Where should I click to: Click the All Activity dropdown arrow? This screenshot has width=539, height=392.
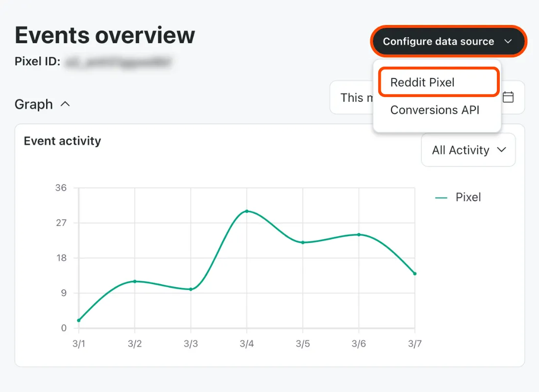coord(501,150)
